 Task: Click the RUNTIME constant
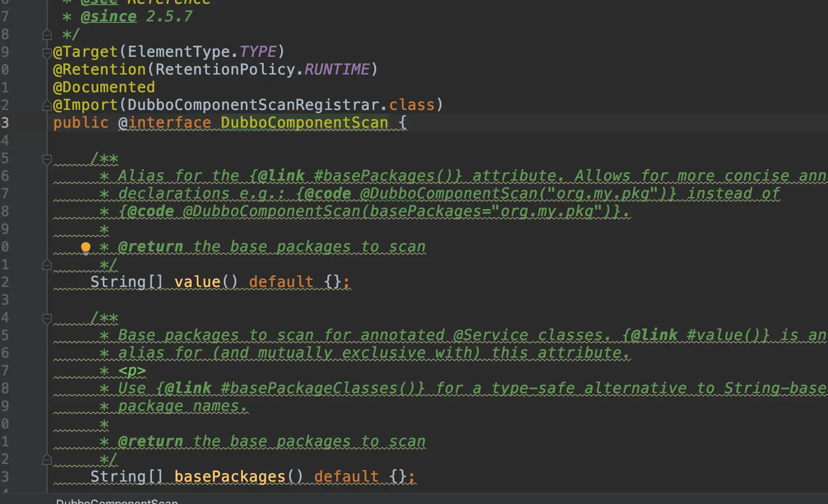[x=337, y=69]
